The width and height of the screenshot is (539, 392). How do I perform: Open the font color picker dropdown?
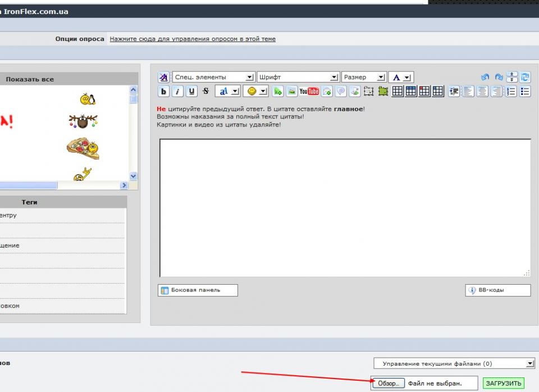(407, 78)
